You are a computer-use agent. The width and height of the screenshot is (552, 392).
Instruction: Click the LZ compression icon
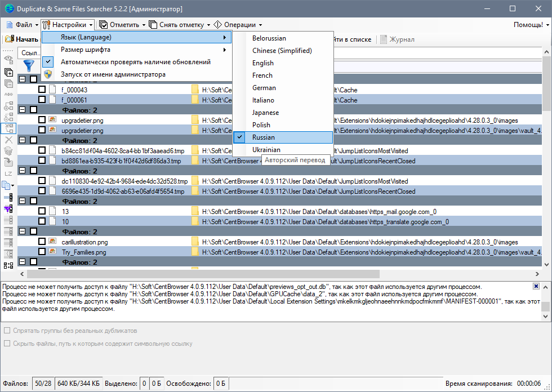[8, 174]
